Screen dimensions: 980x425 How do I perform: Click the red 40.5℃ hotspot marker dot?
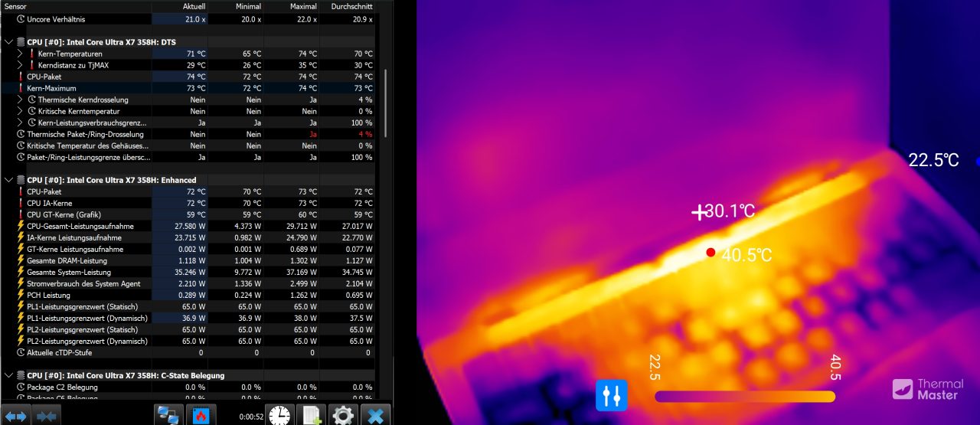coord(710,253)
